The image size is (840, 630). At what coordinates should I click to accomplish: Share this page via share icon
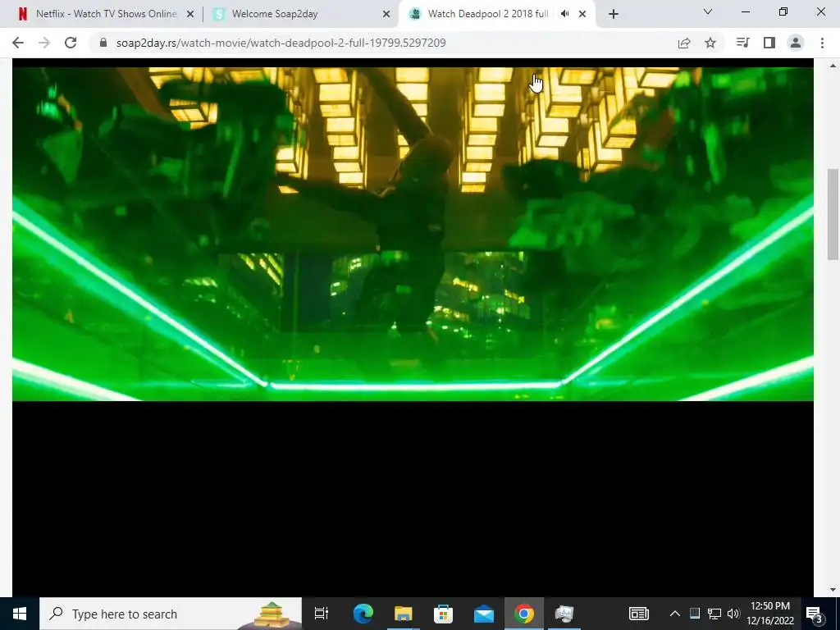[x=684, y=43]
